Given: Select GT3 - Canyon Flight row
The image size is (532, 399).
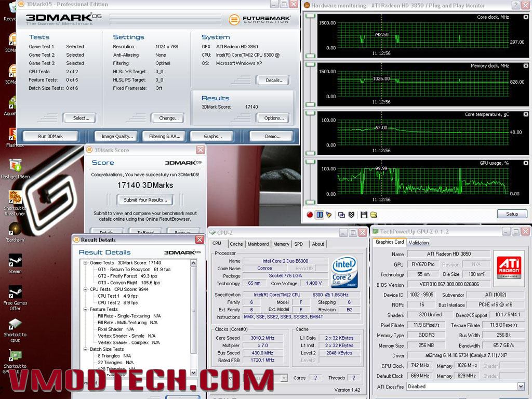Looking at the screenshot, I should 129,283.
